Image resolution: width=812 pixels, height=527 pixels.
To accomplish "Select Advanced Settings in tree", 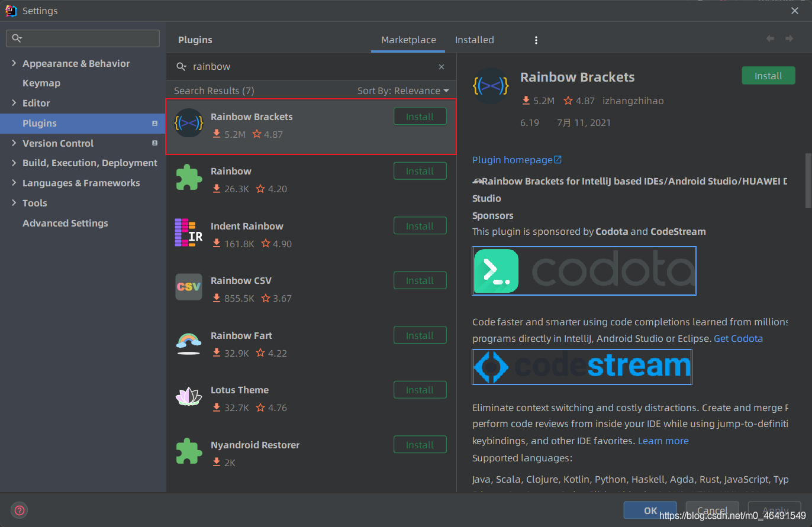I will 65,223.
